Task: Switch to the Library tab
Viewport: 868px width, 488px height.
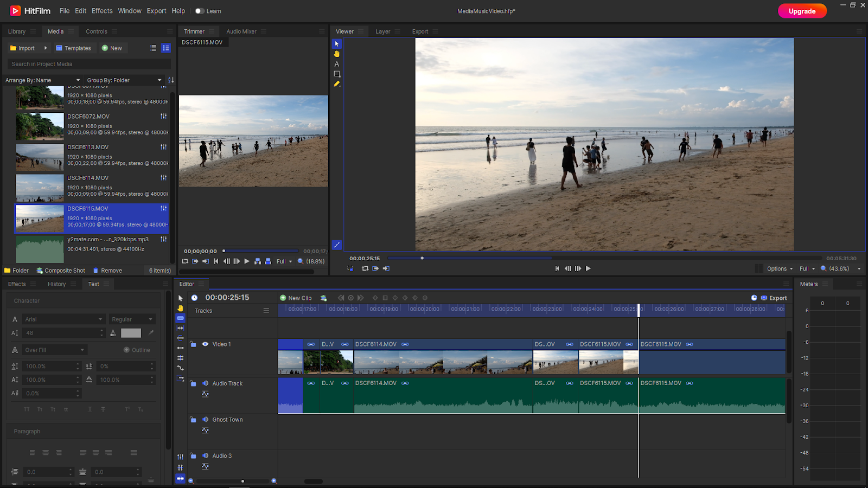Action: coord(17,31)
